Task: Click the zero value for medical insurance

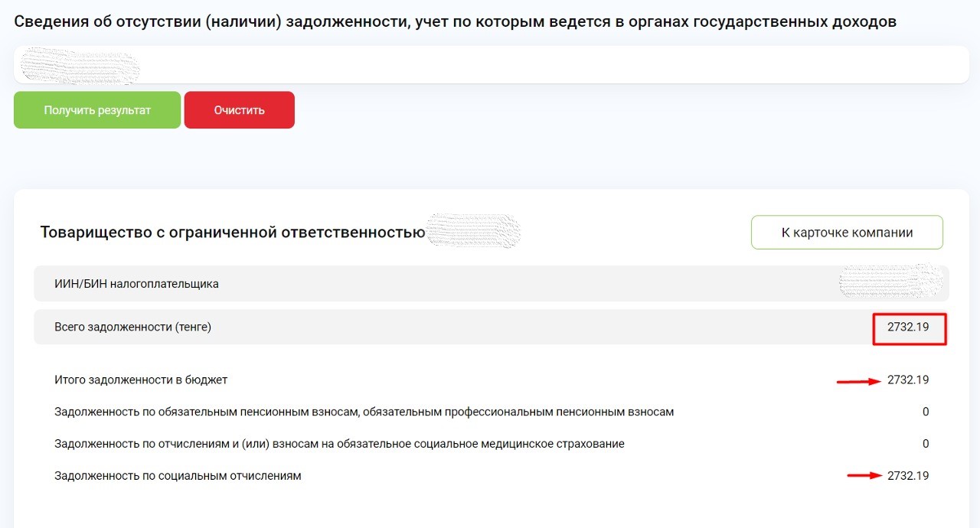Action: click(925, 444)
